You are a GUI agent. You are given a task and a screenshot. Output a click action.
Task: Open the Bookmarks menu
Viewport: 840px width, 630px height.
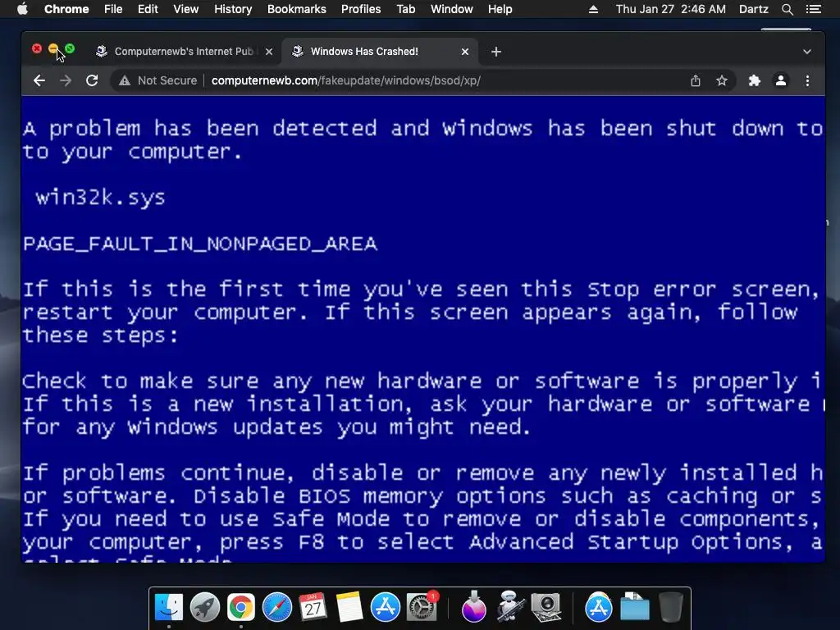297,9
